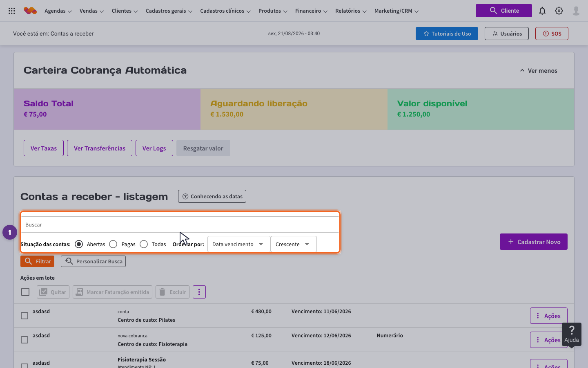Open the Ajuda help question mark

coord(572,334)
